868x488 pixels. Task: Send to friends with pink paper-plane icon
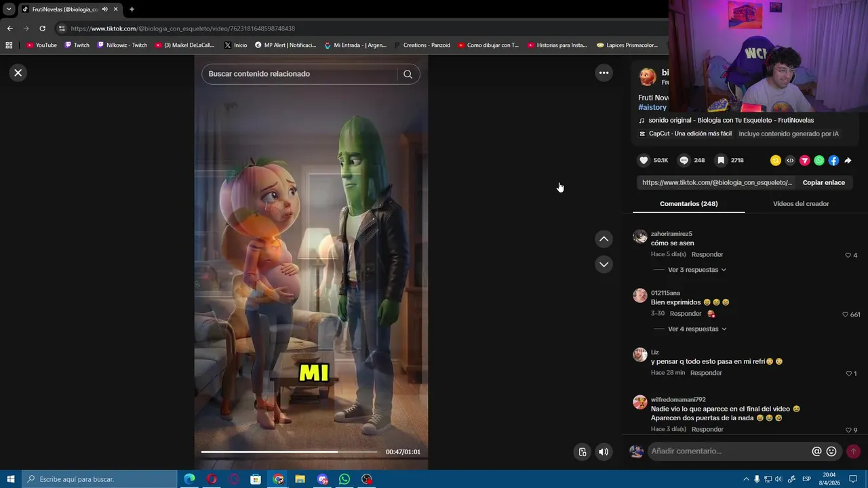[x=805, y=161]
